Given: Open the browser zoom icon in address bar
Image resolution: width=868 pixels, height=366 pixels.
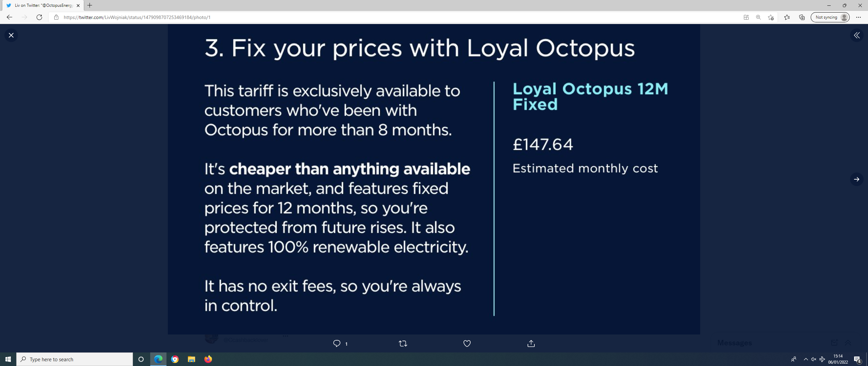Looking at the screenshot, I should 758,17.
